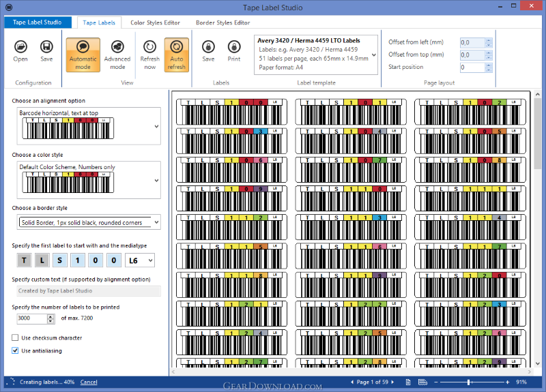Expand the color style dropdown
Viewport: 546px width, 392px height.
point(156,180)
